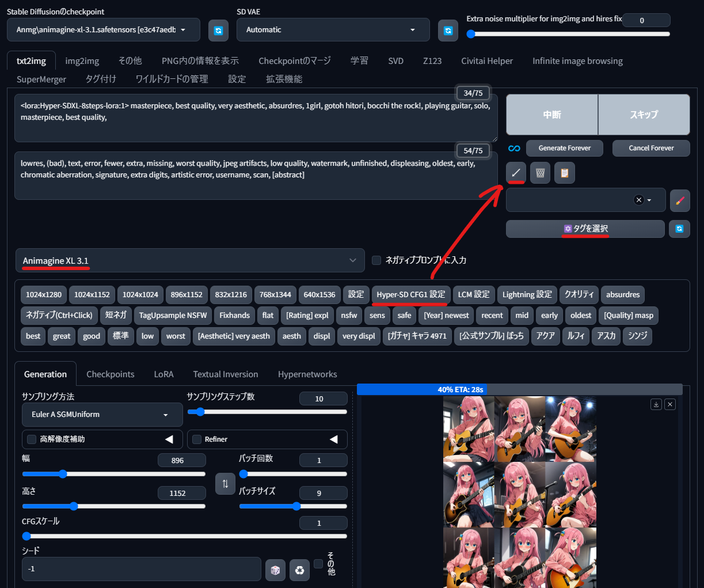Refresh the Stable Diffusion checkpoint list
Image resolution: width=704 pixels, height=588 pixels.
218,31
